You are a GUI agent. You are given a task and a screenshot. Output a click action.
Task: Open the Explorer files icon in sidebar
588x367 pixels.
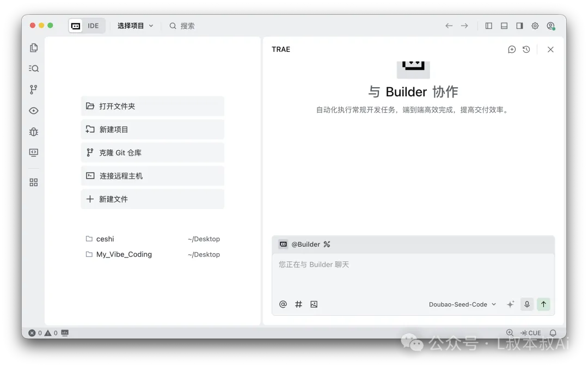[34, 47]
